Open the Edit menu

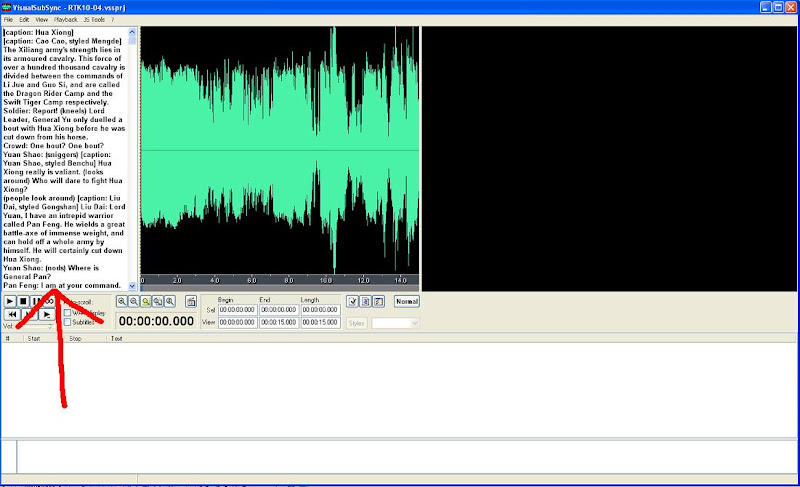[x=24, y=20]
